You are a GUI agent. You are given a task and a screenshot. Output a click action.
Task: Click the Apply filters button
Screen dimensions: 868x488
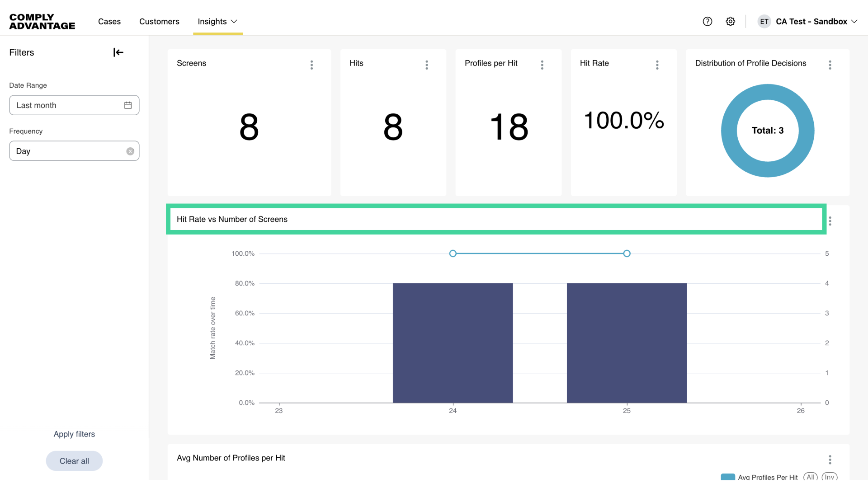74,434
